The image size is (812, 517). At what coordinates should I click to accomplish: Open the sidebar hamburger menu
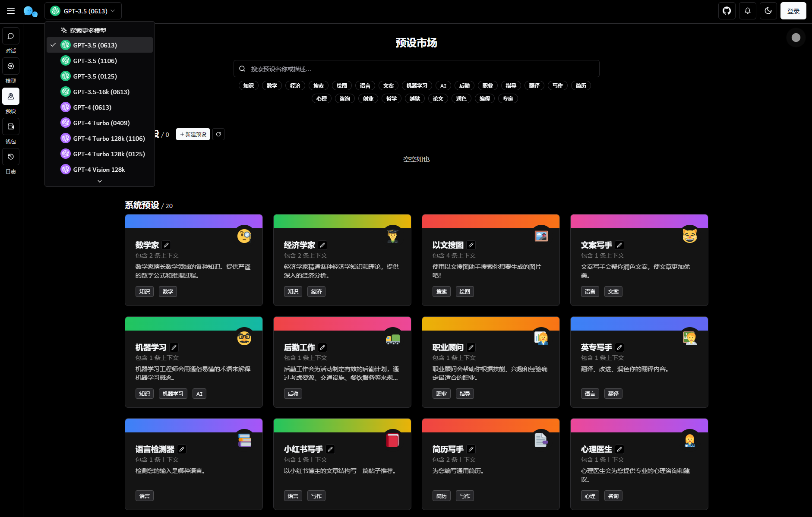11,10
